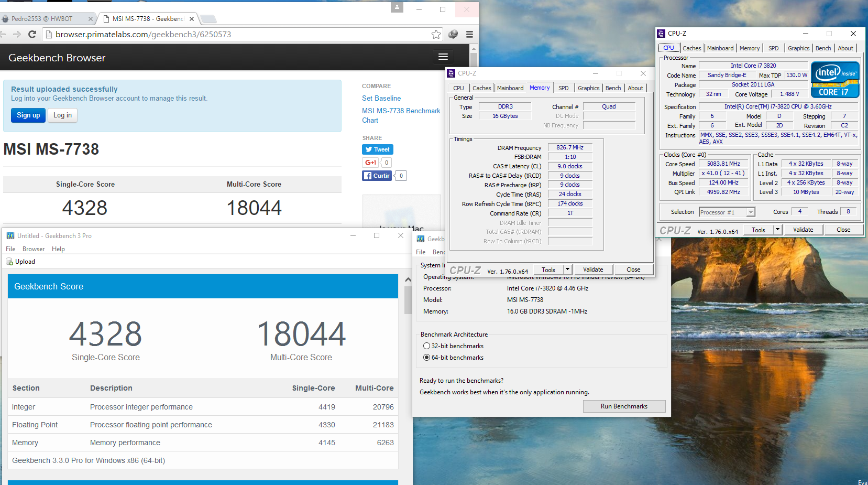
Task: Switch to Memory tab in front CPU-Z
Action: [750, 48]
